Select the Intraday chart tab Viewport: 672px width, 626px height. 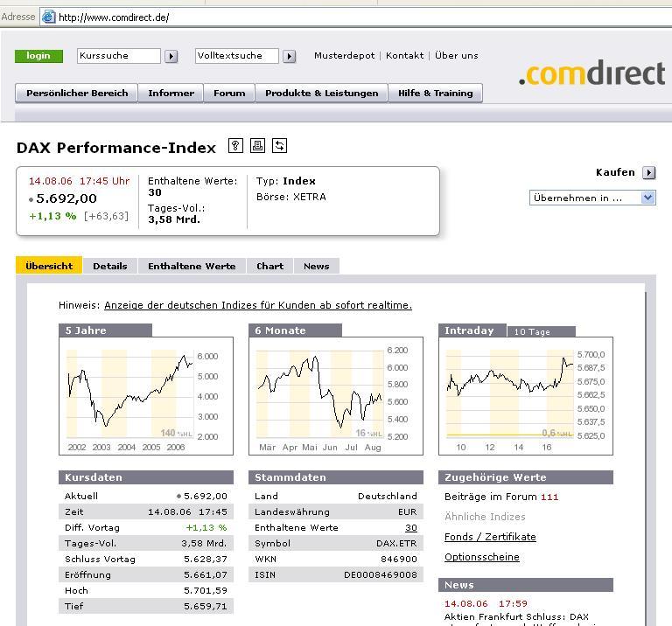(x=472, y=330)
